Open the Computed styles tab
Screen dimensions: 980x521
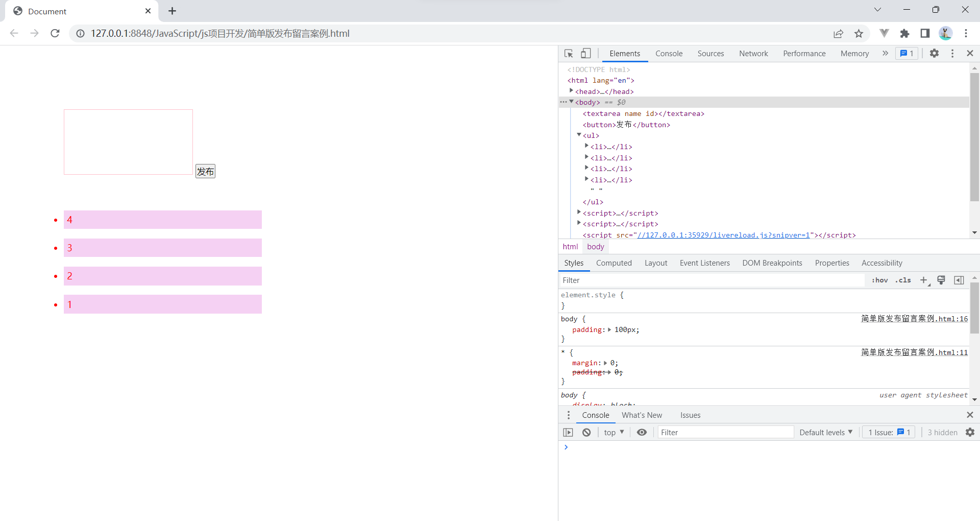click(614, 263)
